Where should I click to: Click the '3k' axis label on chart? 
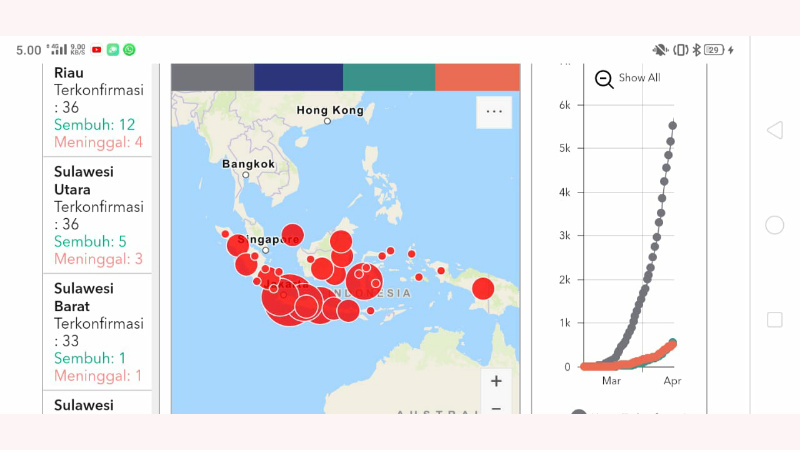[565, 236]
